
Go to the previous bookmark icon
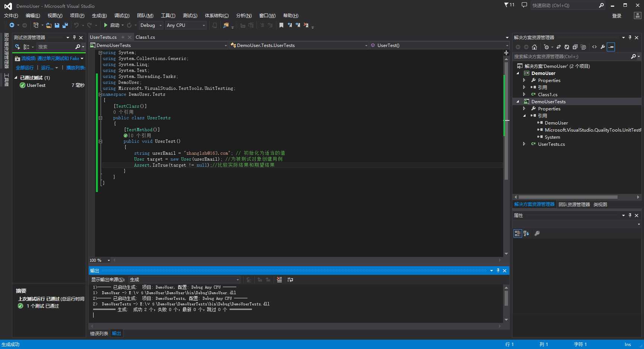click(290, 25)
